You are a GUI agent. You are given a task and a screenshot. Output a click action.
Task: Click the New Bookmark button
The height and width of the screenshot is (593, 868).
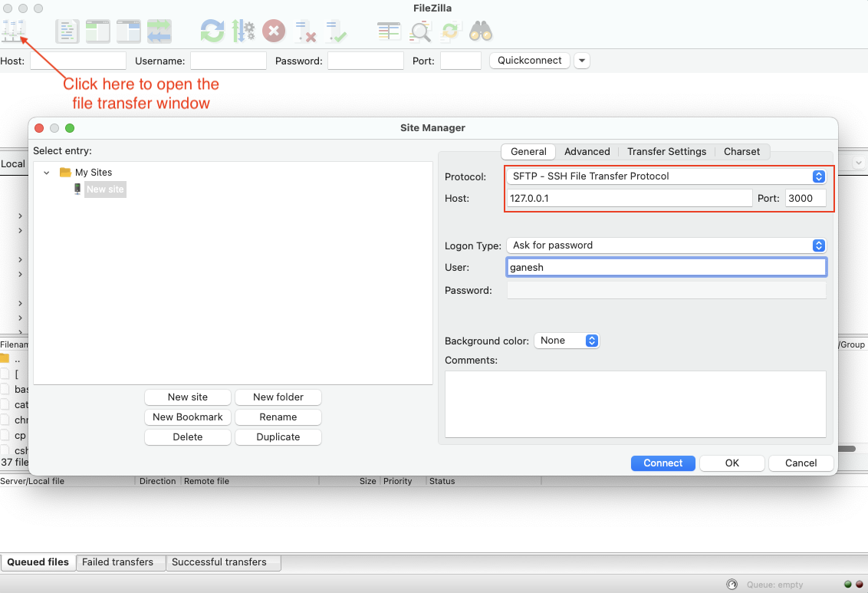pos(188,417)
